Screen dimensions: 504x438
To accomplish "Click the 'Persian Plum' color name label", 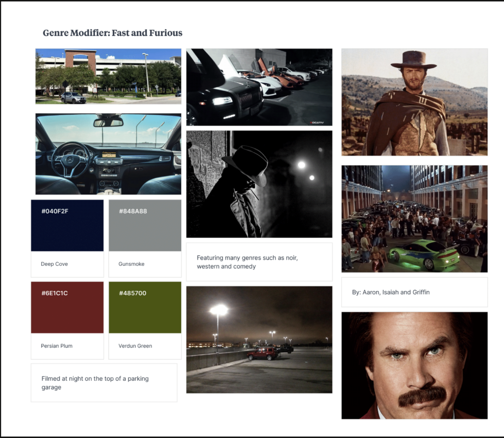I will 57,346.
